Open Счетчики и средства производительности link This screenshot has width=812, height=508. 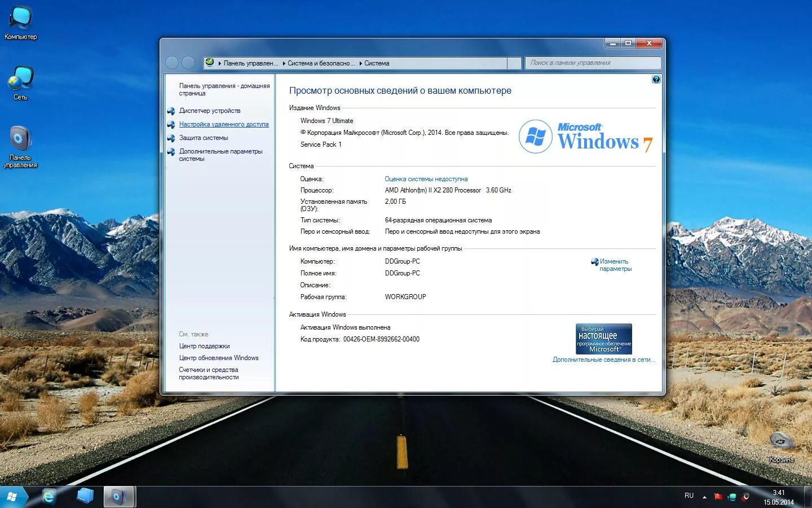point(209,373)
